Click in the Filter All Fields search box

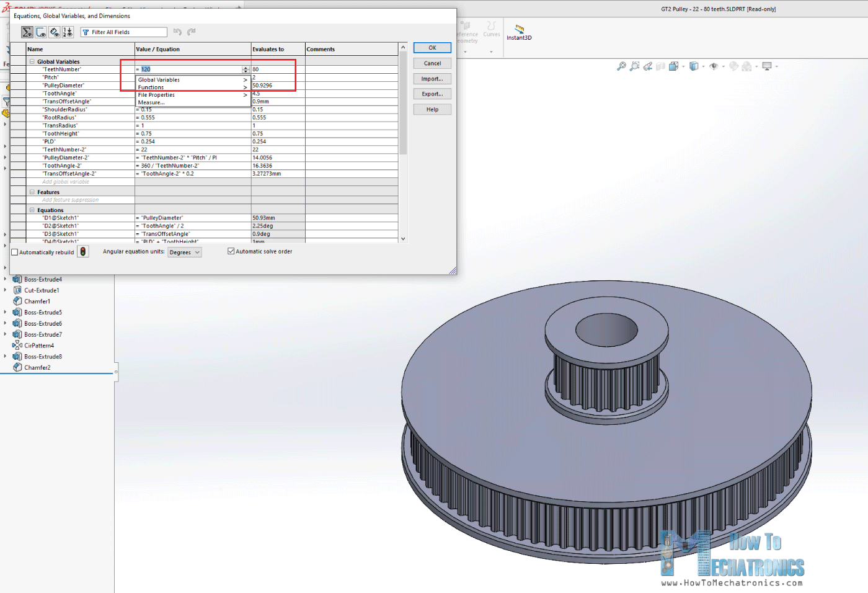click(x=124, y=32)
